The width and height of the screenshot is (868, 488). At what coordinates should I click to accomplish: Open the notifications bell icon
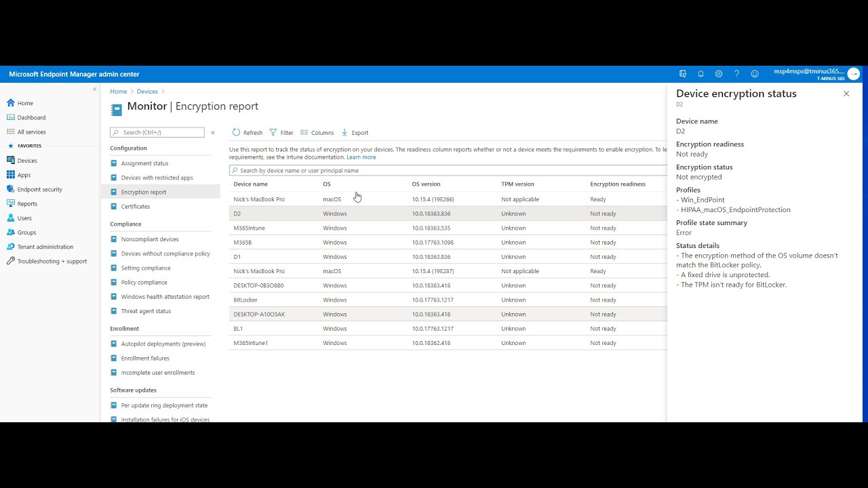[x=701, y=74]
